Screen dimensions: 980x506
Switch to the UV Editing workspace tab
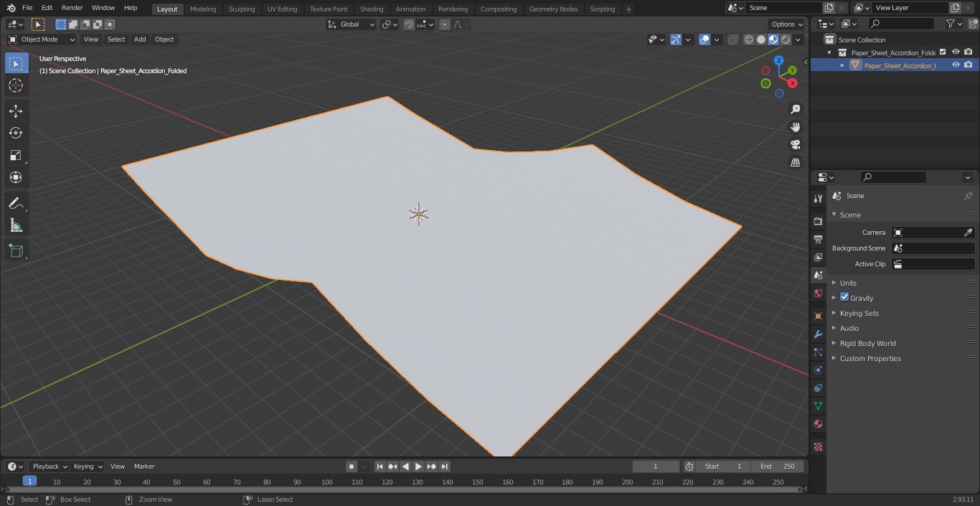(282, 9)
